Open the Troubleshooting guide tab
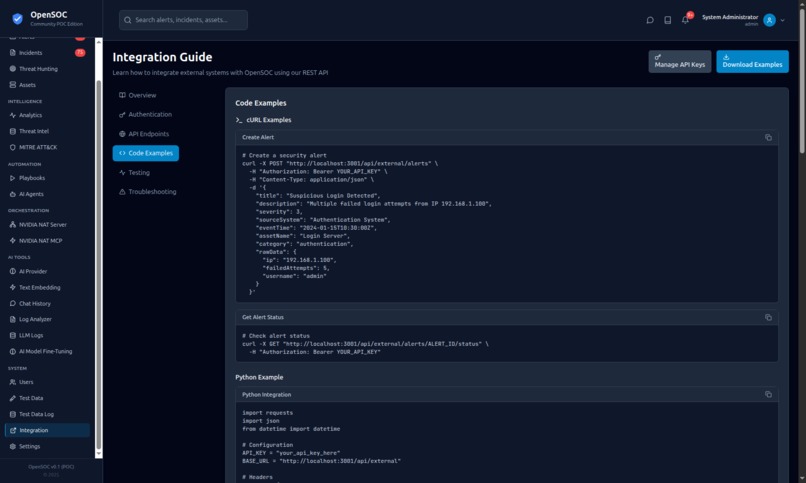806x483 pixels. tap(148, 191)
